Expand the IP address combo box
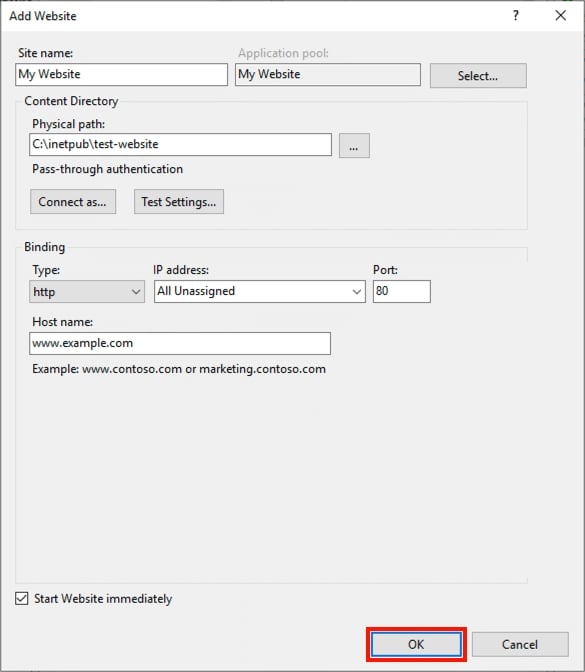Screen dimensions: 585x672 click(x=260, y=291)
